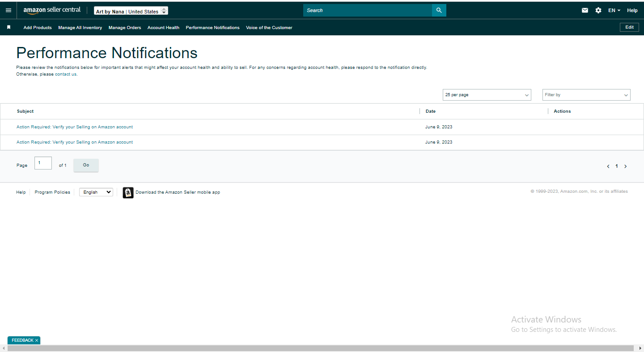This screenshot has height=352, width=644.
Task: Click the Date column header
Action: tap(431, 111)
